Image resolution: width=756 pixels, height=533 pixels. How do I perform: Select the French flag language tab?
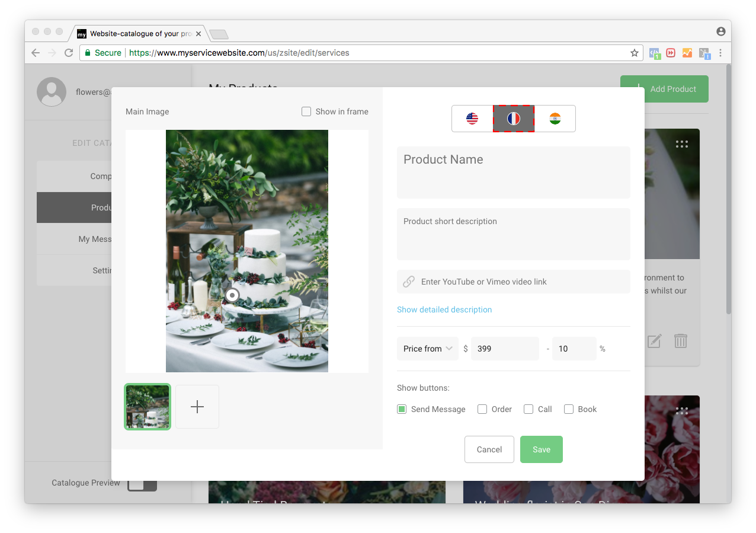tap(514, 119)
